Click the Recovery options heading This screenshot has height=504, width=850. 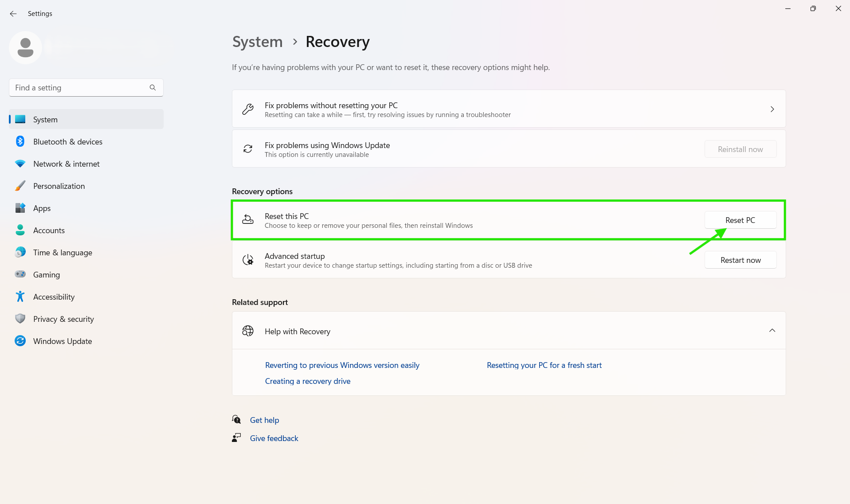(262, 191)
